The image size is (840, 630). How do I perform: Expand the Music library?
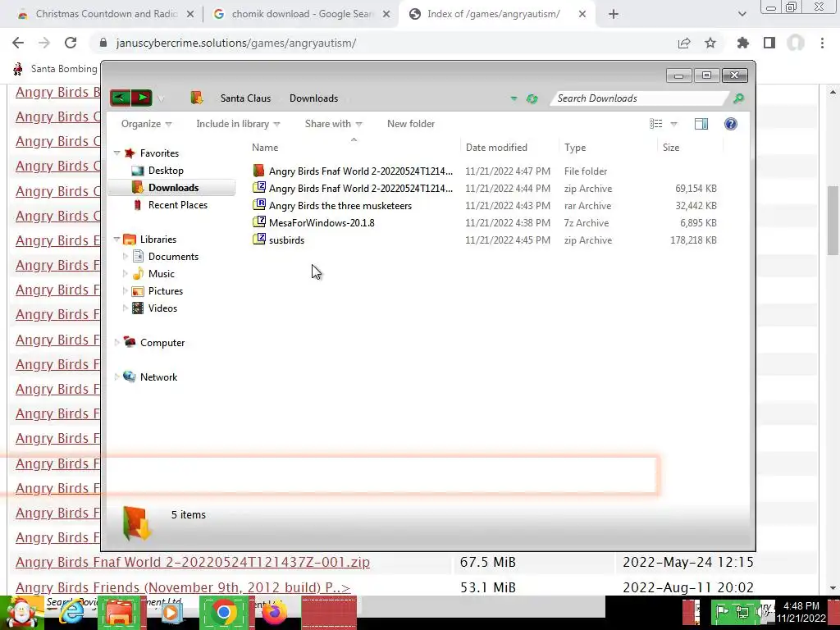tap(126, 274)
